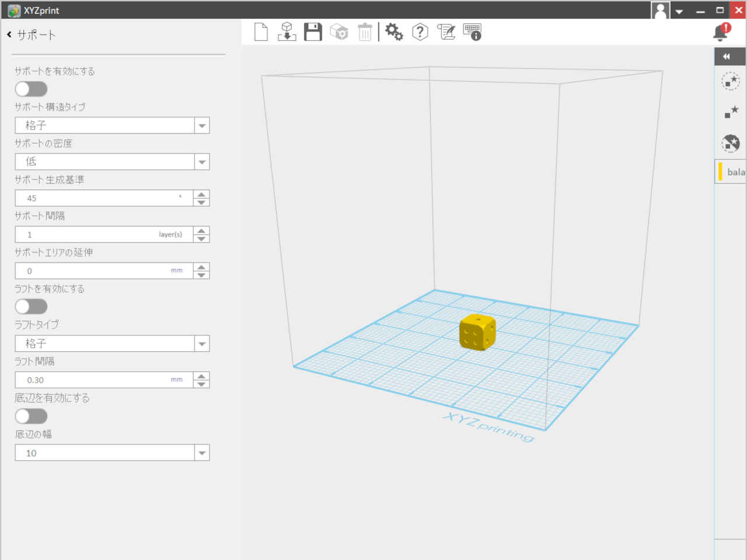This screenshot has height=560, width=747.
Task: Click the import model icon
Action: pos(287,32)
